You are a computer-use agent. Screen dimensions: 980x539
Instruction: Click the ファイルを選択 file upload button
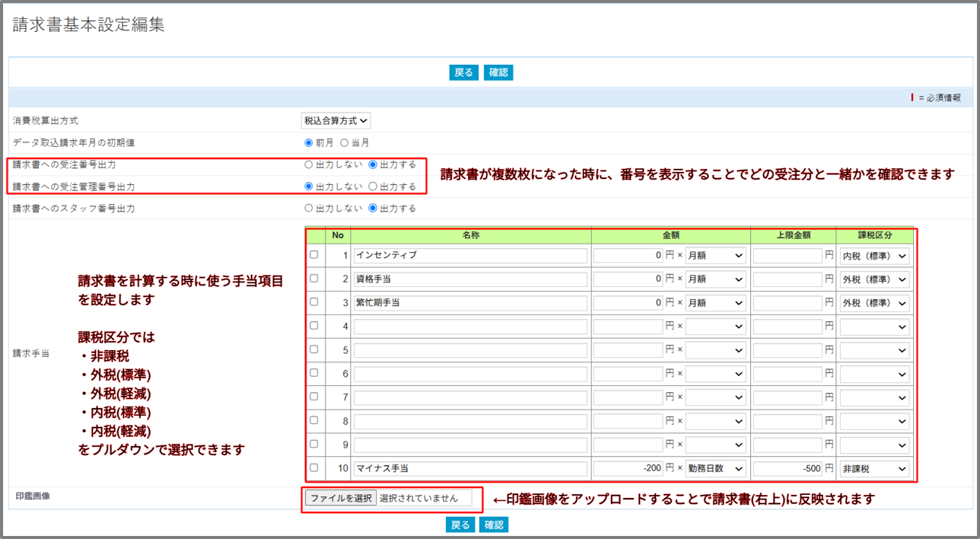point(341,498)
